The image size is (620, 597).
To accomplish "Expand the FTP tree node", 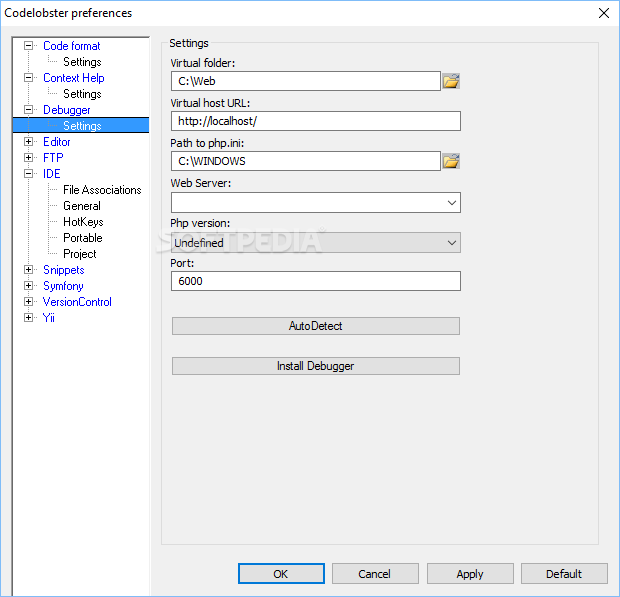I will tap(28, 158).
